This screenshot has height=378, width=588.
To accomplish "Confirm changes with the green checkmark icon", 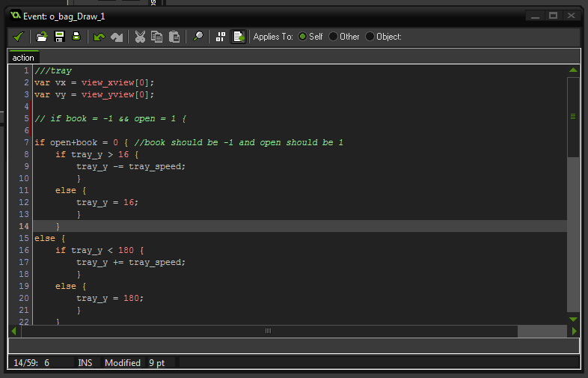I will tap(18, 37).
